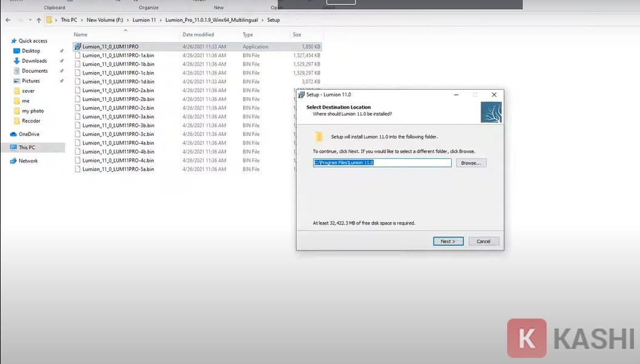
Task: Expand the path chevron after This PC
Action: click(x=82, y=20)
